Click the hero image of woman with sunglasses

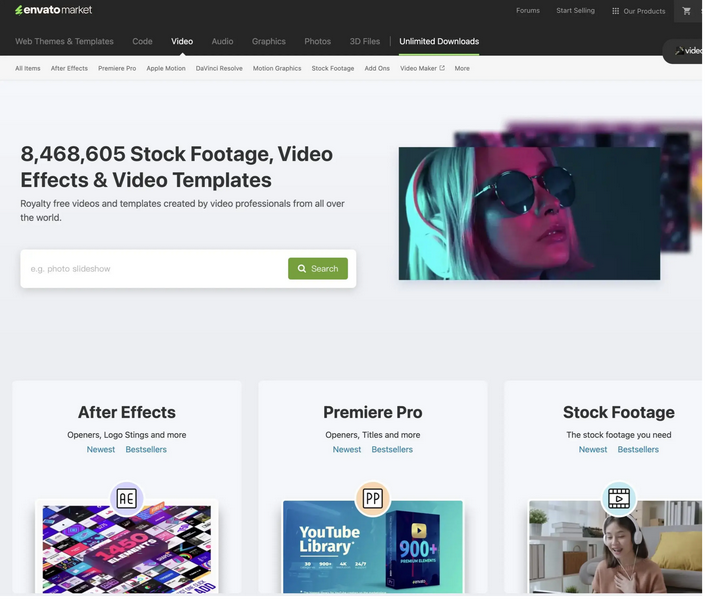[x=529, y=213]
